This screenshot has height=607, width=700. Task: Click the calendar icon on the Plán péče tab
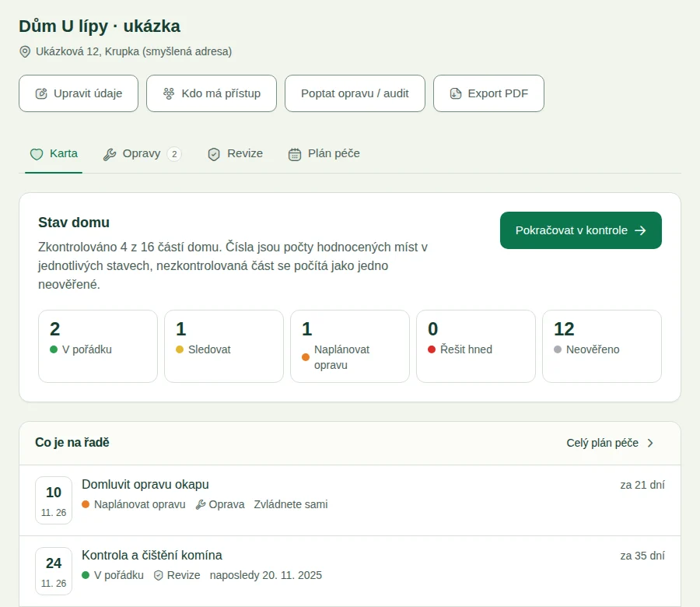point(295,155)
